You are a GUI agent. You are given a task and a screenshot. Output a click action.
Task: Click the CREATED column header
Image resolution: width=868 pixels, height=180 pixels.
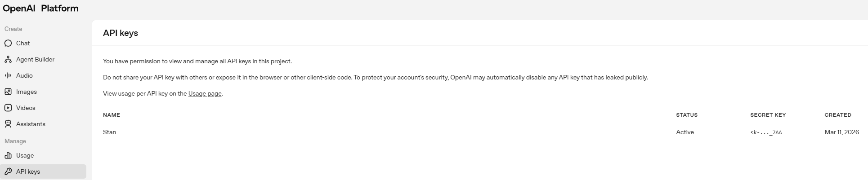click(x=837, y=115)
